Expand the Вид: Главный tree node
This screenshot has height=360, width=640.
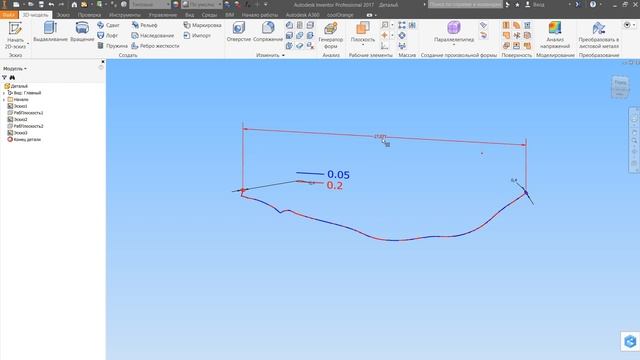4,93
